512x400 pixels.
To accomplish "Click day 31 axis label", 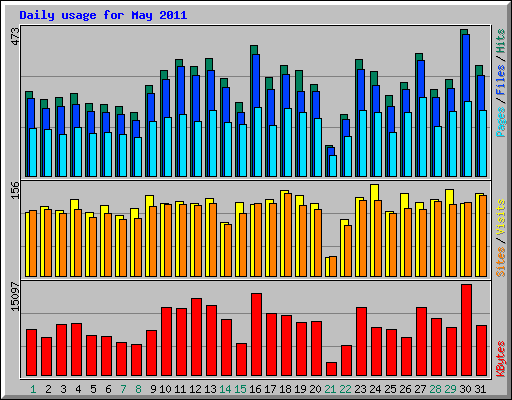I will pos(480,389).
